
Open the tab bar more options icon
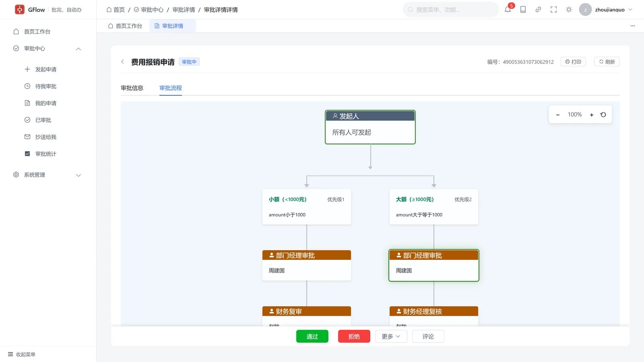[x=633, y=26]
